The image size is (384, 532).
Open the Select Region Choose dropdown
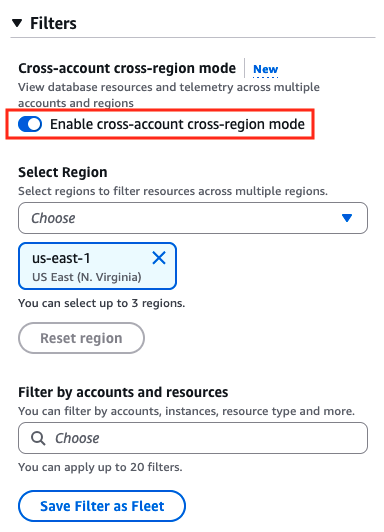point(193,218)
